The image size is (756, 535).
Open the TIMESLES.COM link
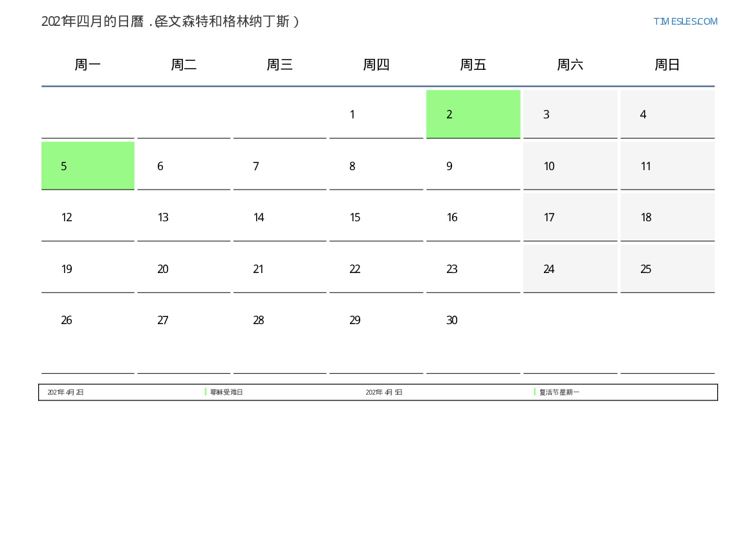pyautogui.click(x=685, y=21)
